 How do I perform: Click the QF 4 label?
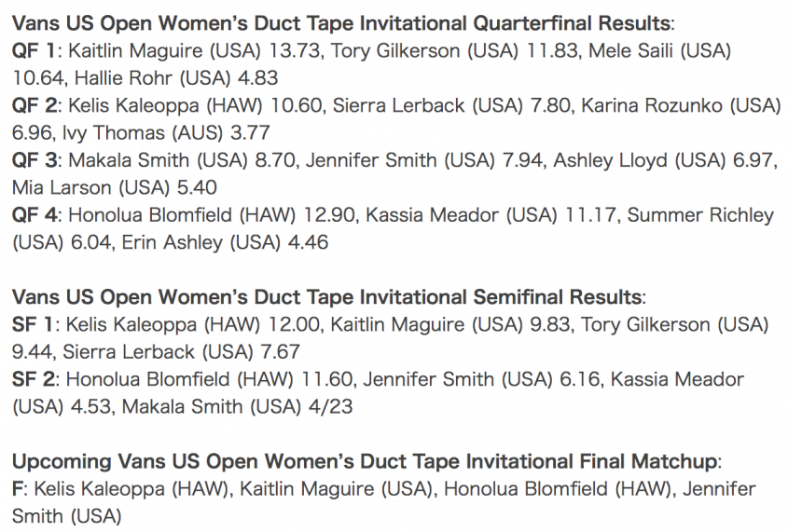coord(35,215)
